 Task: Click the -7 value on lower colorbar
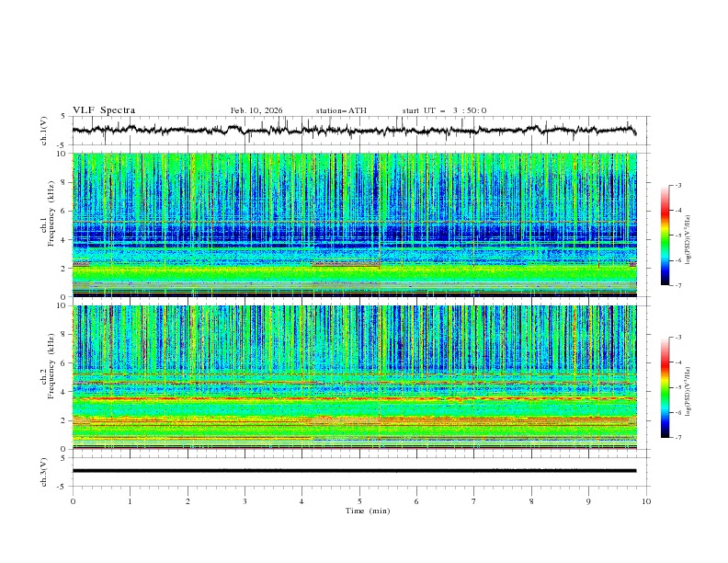(x=678, y=438)
